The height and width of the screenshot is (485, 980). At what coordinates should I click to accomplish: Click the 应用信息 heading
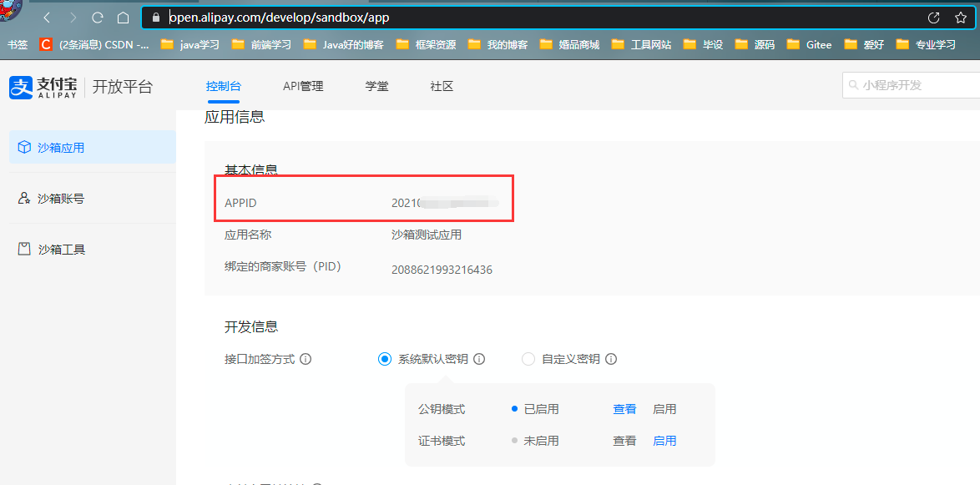click(x=235, y=116)
